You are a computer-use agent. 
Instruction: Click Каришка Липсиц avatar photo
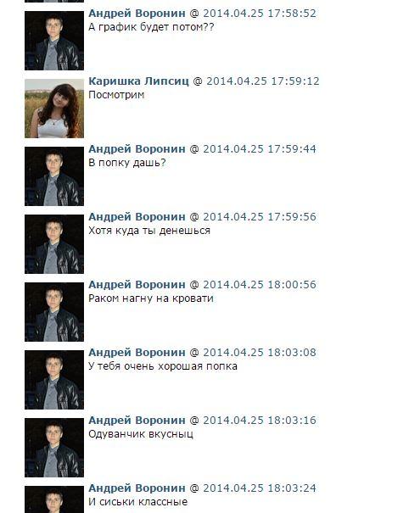point(54,109)
